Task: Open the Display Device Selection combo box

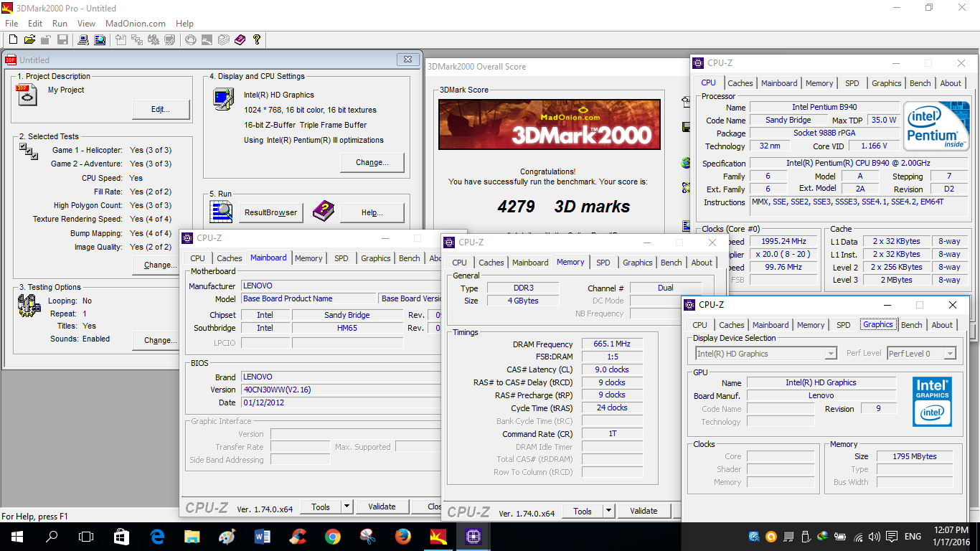Action: pos(766,354)
